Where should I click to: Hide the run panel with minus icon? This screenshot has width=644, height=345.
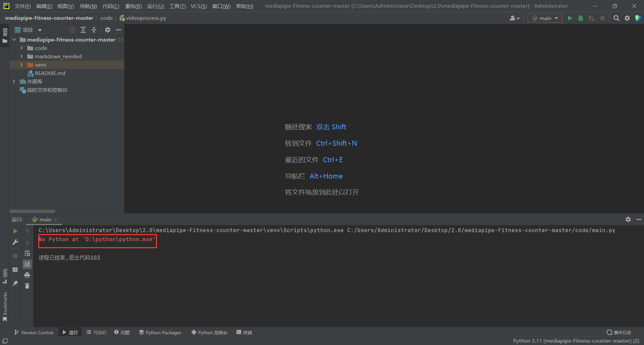[639, 219]
